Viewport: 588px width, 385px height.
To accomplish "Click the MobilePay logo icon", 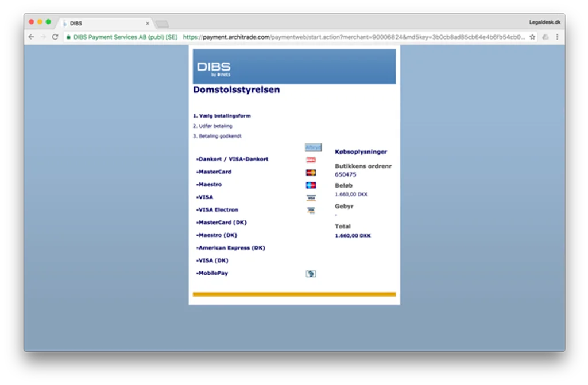I will coord(311,274).
